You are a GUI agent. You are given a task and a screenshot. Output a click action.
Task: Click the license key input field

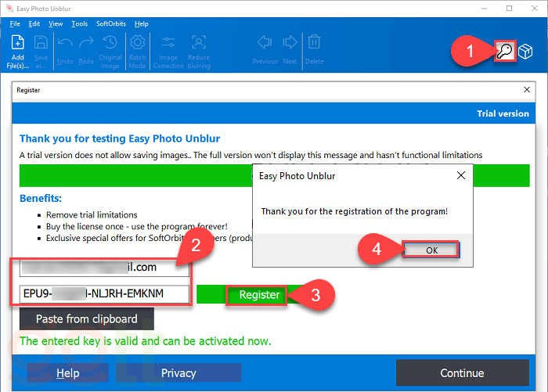(105, 294)
